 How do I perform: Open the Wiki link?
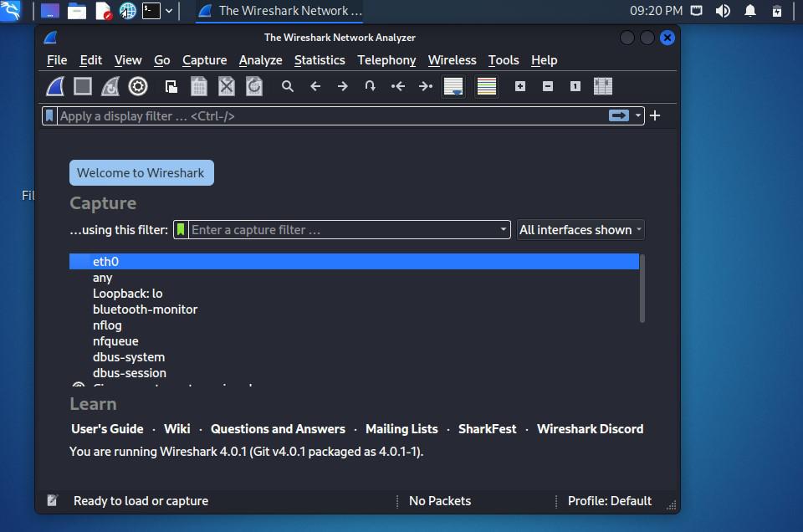177,429
